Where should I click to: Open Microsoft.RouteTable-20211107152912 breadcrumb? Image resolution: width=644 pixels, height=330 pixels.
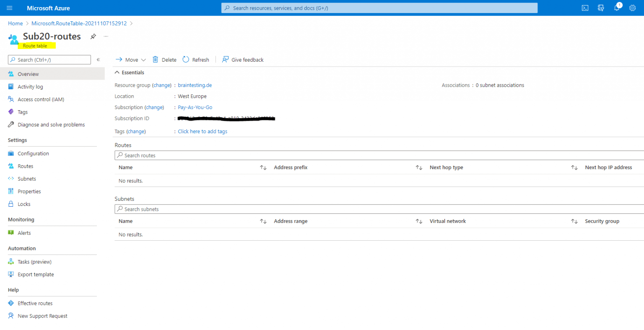(x=79, y=23)
